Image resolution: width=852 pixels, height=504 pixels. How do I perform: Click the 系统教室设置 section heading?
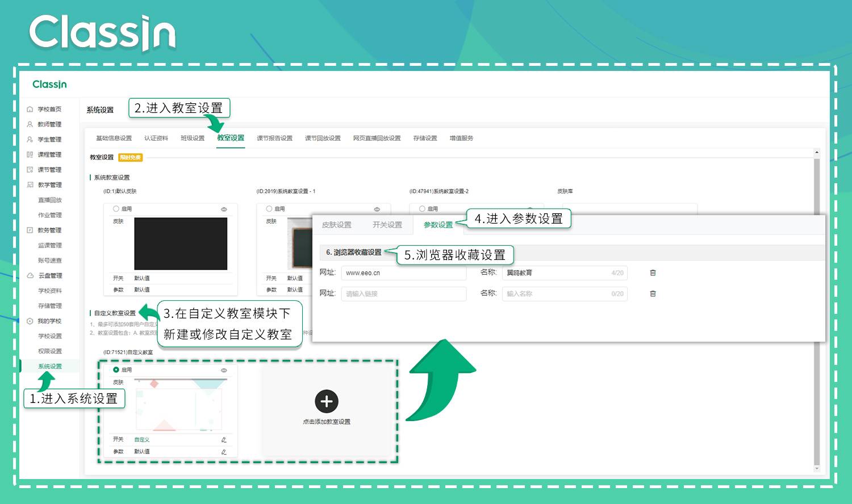click(x=112, y=178)
